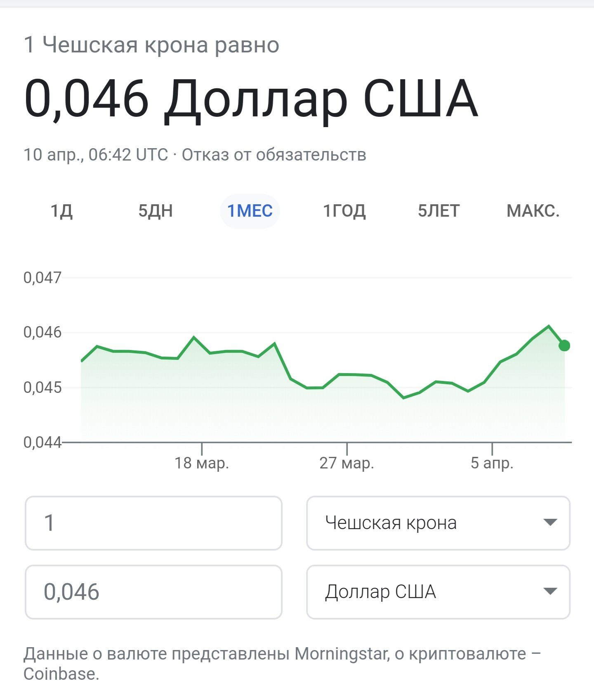594x700 pixels.
Task: Click the 5 апр. date marker
Action: (493, 464)
